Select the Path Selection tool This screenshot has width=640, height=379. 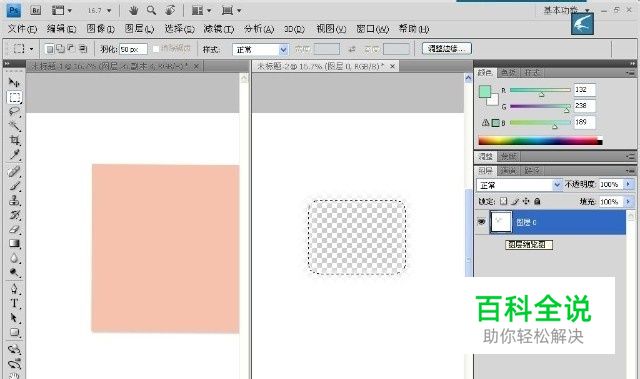click(14, 318)
